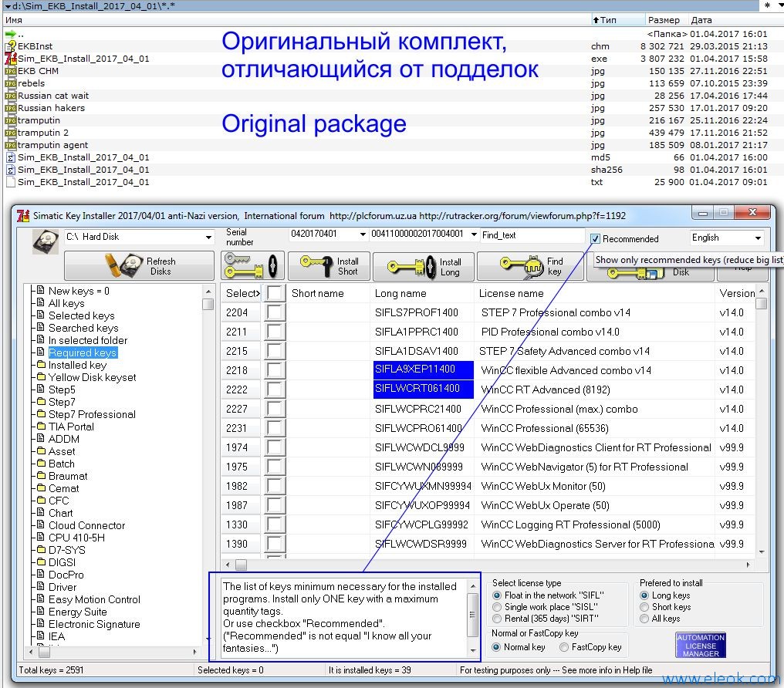Viewport: 784px width, 688px height.
Task: Select the Short keys radio button
Action: 644,607
